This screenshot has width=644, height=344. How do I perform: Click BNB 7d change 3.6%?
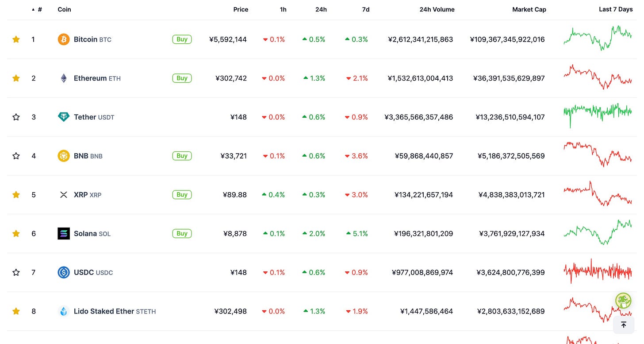[x=356, y=156]
